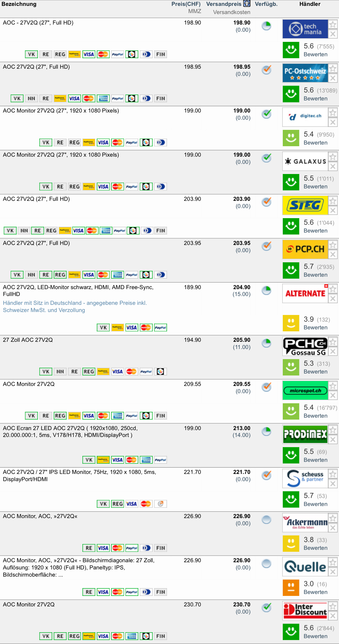
Task: Toggle the favorite star for microspot.ch
Action: click(333, 386)
